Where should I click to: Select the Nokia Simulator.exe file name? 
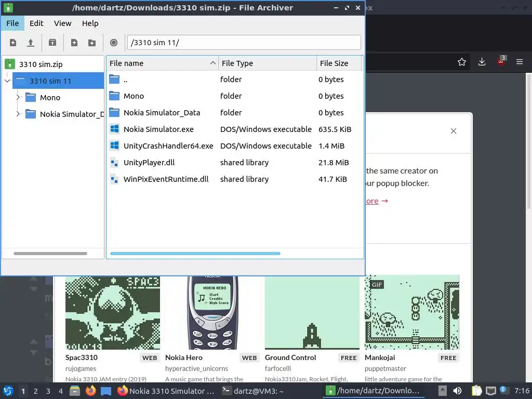point(159,129)
